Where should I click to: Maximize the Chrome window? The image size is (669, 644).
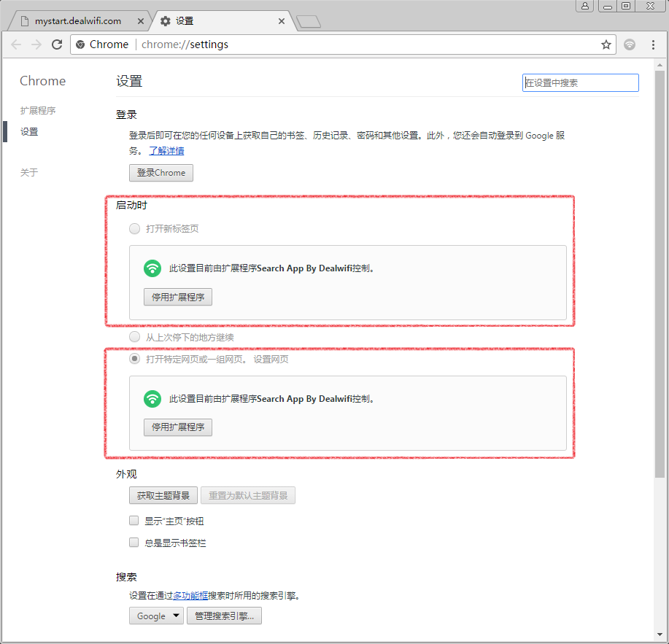(x=626, y=6)
